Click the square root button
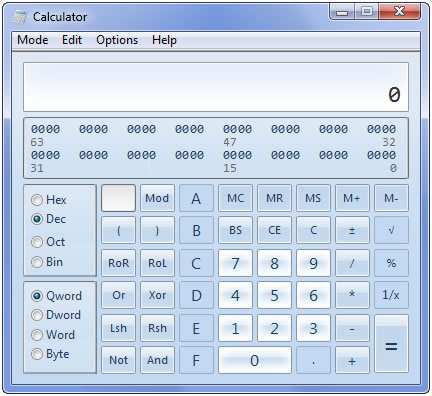The height and width of the screenshot is (396, 432). (391, 230)
